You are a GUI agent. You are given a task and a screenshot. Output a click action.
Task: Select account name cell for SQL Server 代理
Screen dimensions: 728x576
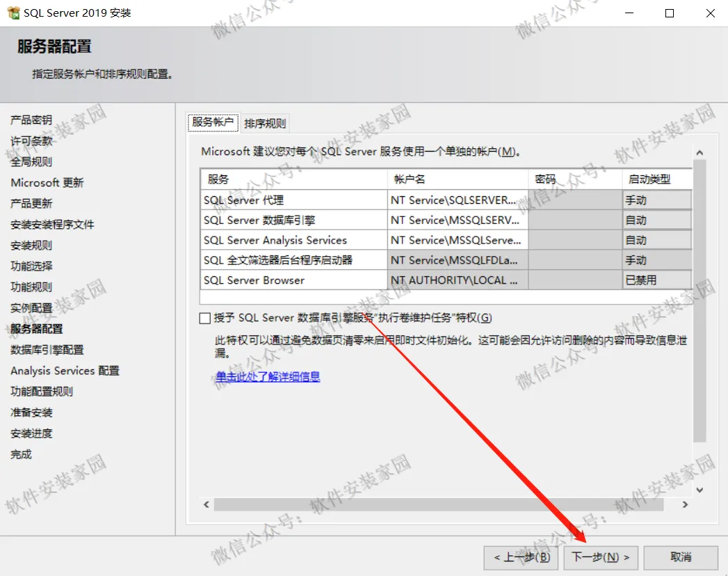pos(458,200)
